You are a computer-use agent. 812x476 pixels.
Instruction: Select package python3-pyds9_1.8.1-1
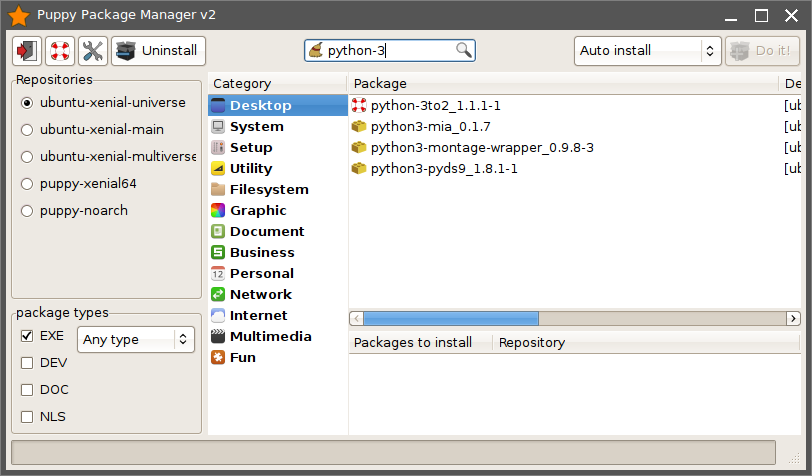pos(575,168)
